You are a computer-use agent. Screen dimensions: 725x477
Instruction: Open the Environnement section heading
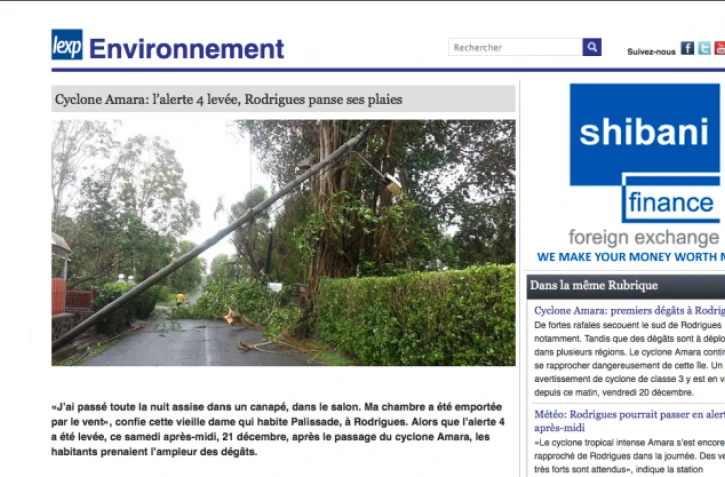pyautogui.click(x=186, y=49)
